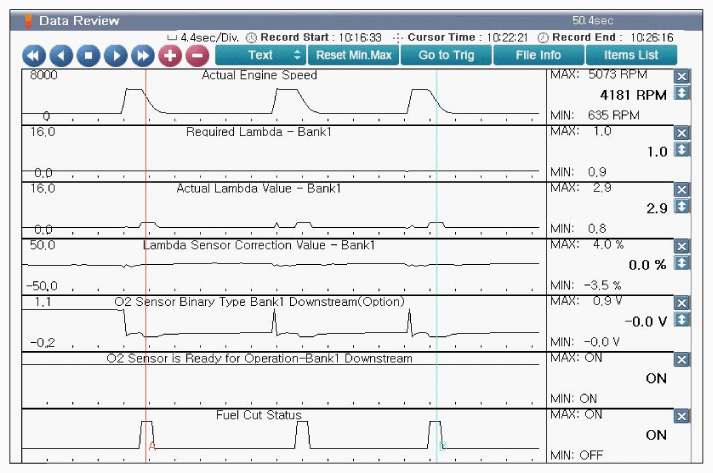Image resolution: width=713 pixels, height=473 pixels.
Task: Close the Required Lambda Bank1 graph
Action: (682, 133)
